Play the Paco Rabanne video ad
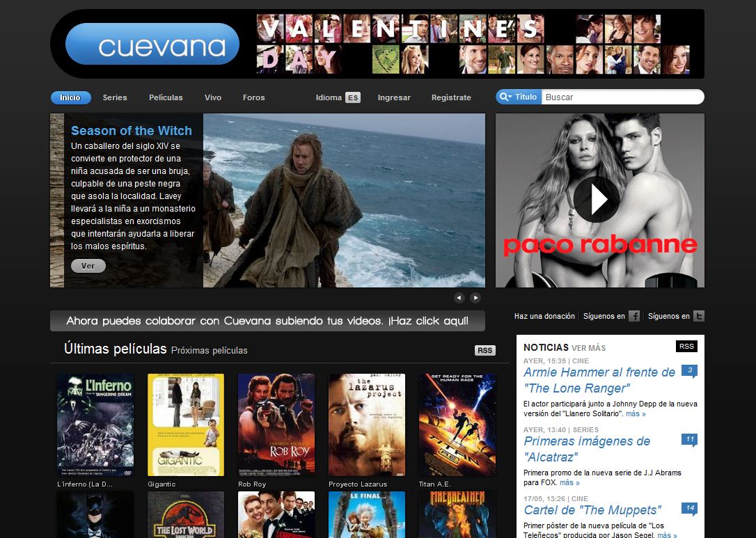Image resolution: width=756 pixels, height=538 pixels. click(x=597, y=200)
